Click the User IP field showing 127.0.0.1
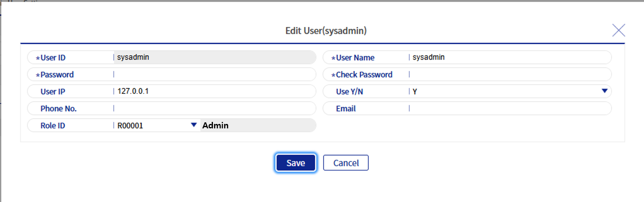Viewport: 644px width, 202px height. pyautogui.click(x=214, y=91)
